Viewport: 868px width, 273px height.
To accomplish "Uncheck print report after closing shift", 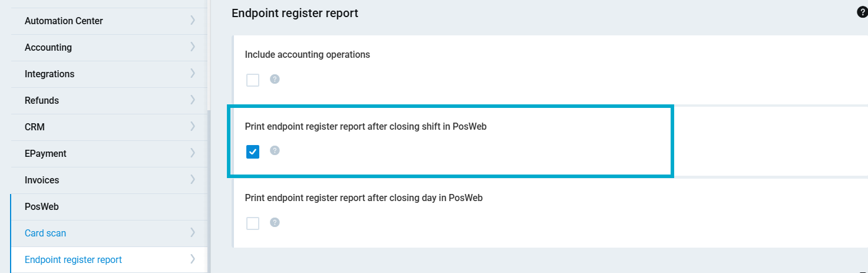I will click(253, 152).
